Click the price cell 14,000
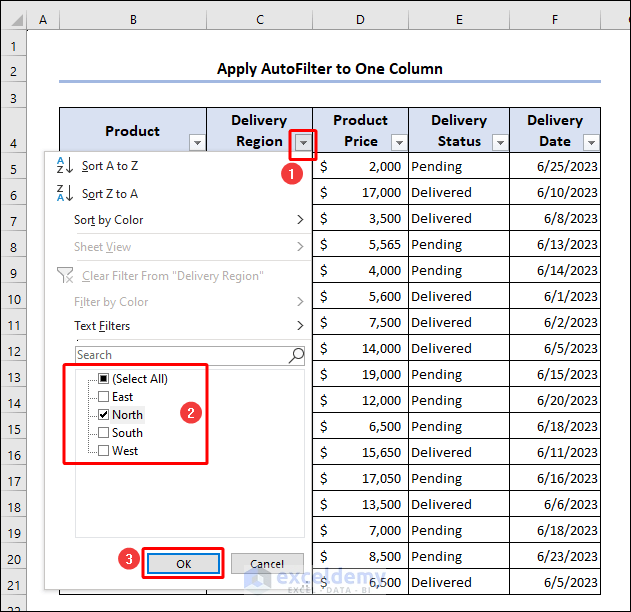The height and width of the screenshot is (612, 631). pos(361,348)
